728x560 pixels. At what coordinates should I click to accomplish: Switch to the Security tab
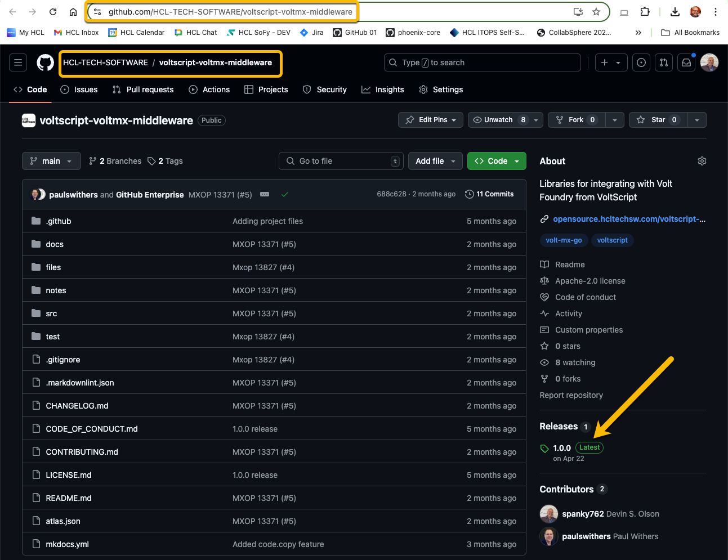click(x=325, y=89)
